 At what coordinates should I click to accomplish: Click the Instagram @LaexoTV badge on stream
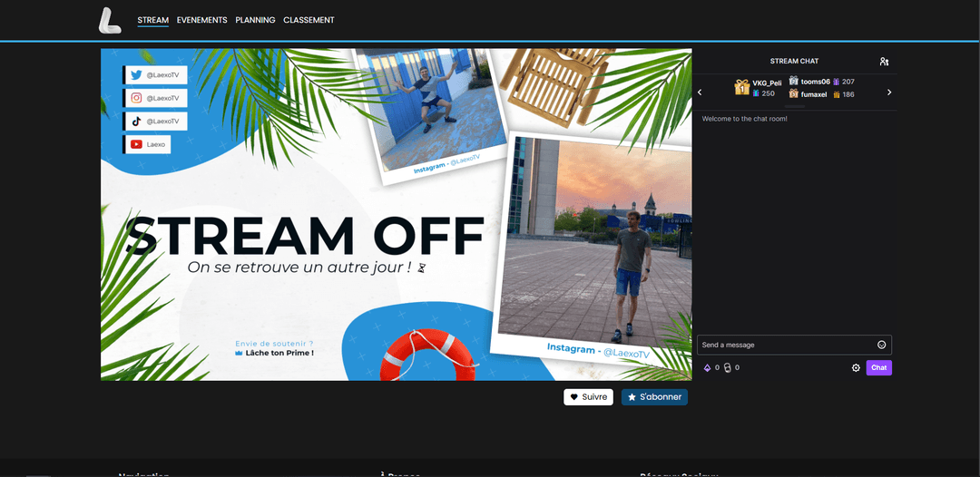click(x=155, y=98)
